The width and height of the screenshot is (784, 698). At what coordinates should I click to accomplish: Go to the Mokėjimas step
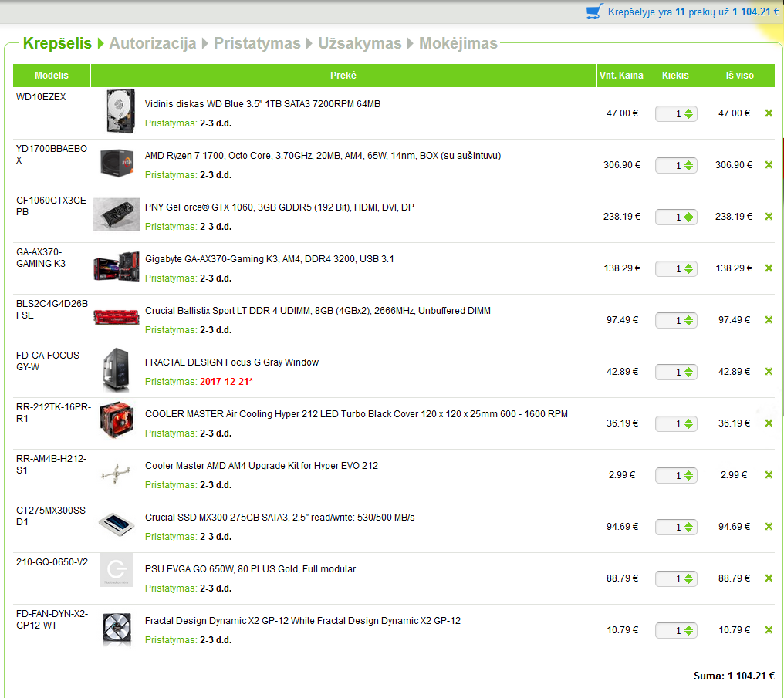[x=458, y=43]
